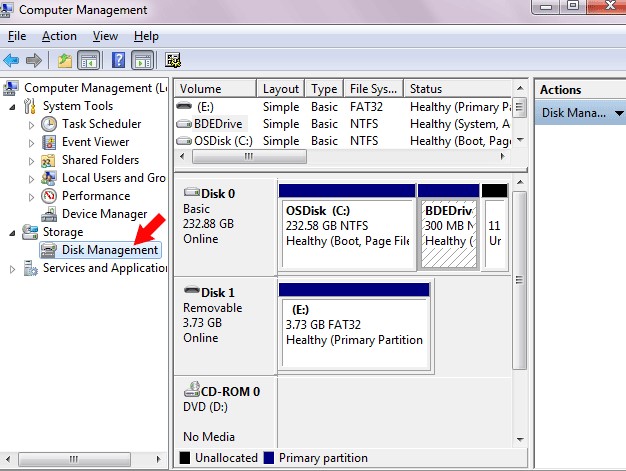Toggle the Show/Hide Console Tree icon
The image size is (626, 471).
[88, 61]
